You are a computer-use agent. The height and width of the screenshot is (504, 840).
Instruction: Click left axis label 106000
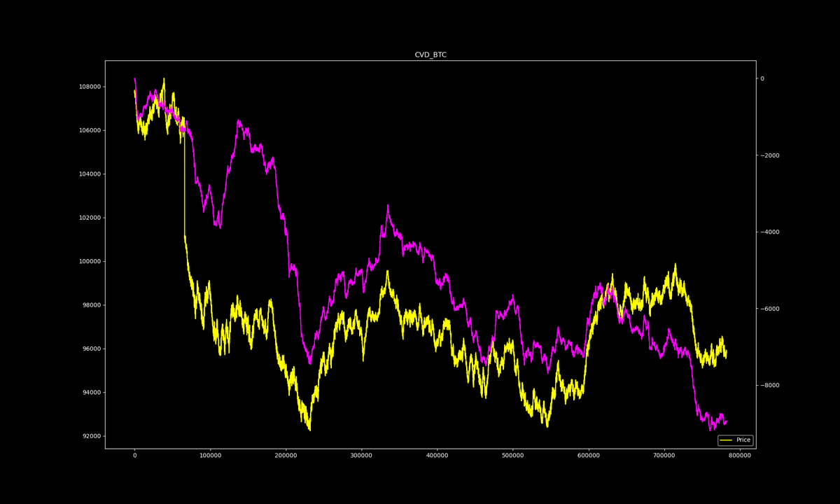89,130
